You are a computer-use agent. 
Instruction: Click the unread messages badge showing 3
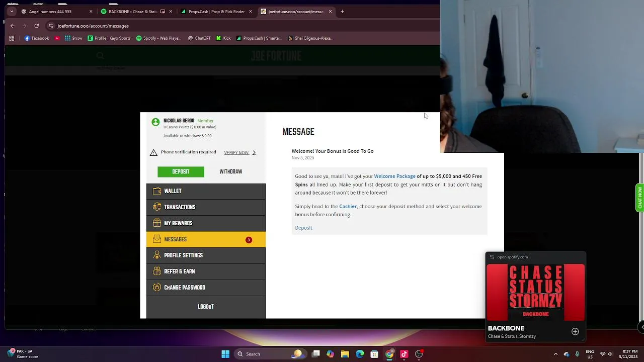(x=249, y=240)
